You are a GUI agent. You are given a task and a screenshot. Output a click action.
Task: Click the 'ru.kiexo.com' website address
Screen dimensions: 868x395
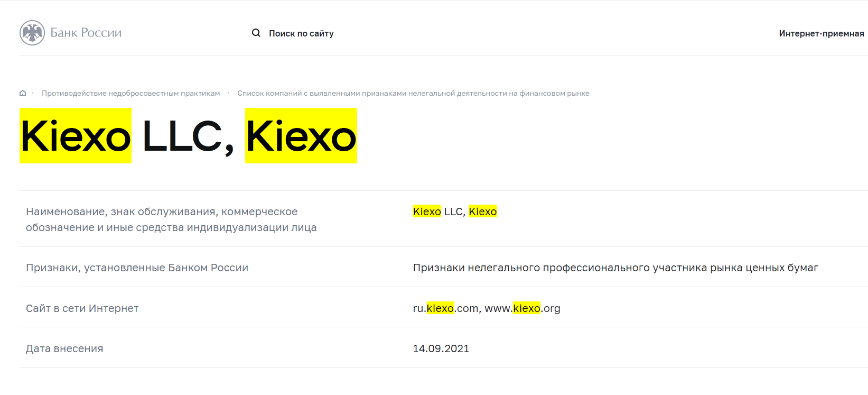(x=445, y=308)
